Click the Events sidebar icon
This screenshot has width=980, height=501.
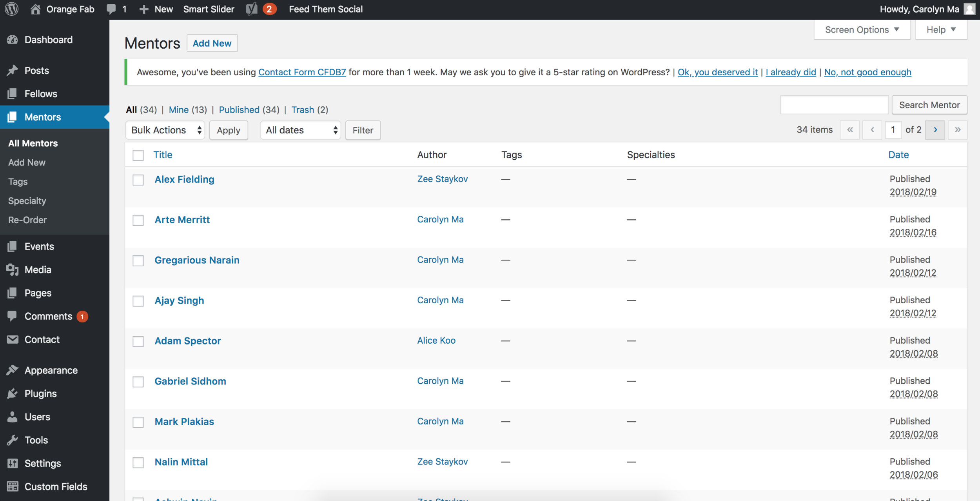pyautogui.click(x=13, y=246)
